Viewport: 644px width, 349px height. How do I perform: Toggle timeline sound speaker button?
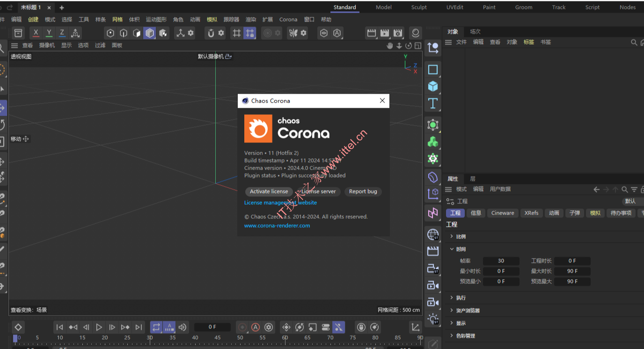point(183,327)
